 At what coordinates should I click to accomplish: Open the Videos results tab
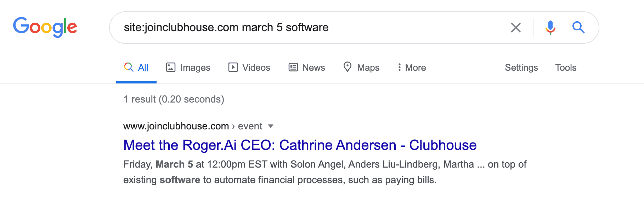pyautogui.click(x=249, y=68)
